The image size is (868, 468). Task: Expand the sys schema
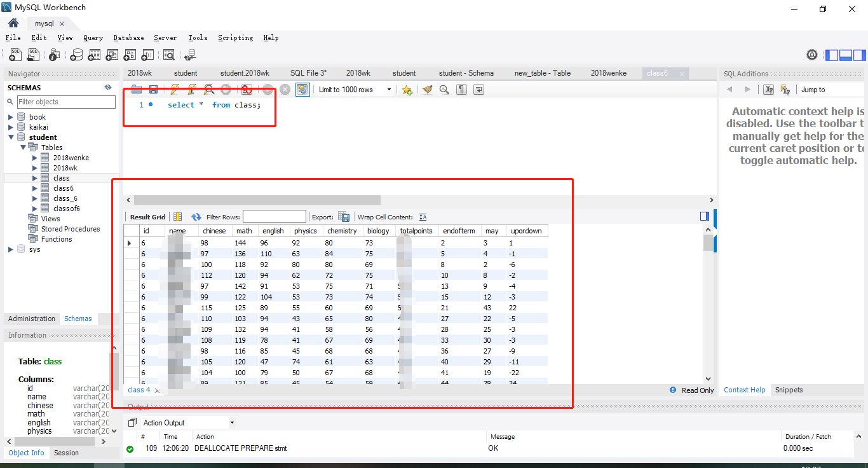[11, 249]
